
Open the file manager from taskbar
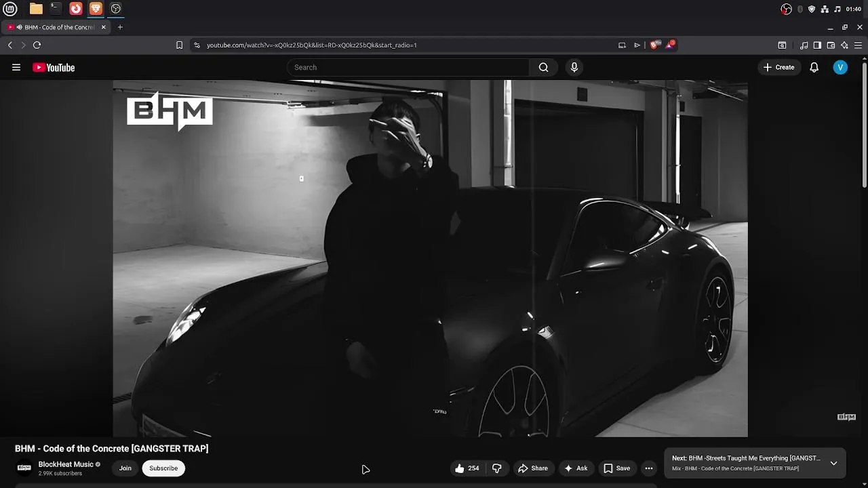click(36, 9)
